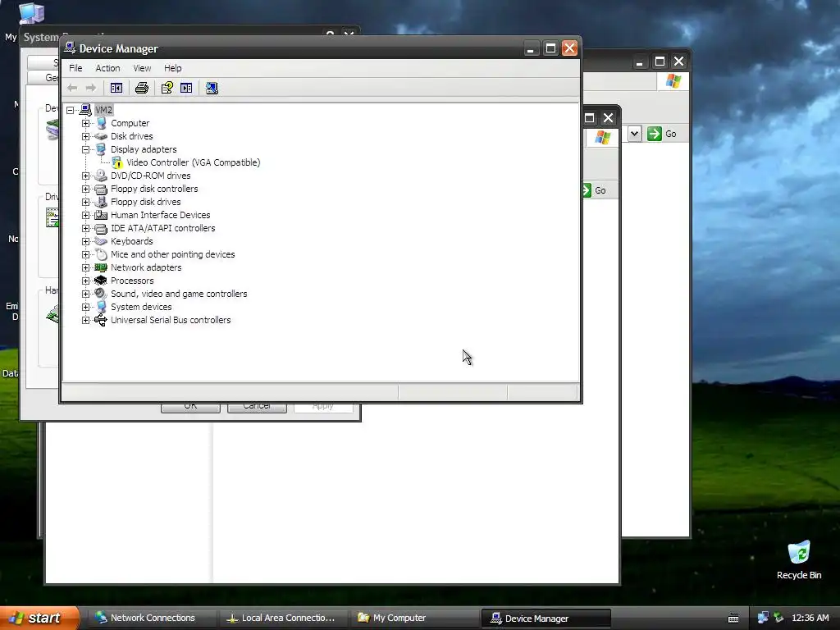Viewport: 840px width, 630px height.
Task: Click the Sound, video and game controllers icon
Action: (101, 294)
